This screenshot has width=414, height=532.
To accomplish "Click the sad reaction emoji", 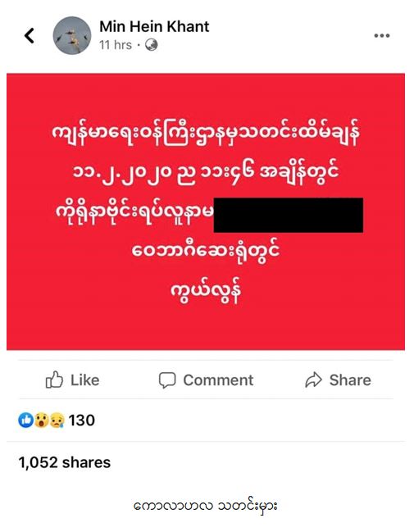I will click(57, 421).
